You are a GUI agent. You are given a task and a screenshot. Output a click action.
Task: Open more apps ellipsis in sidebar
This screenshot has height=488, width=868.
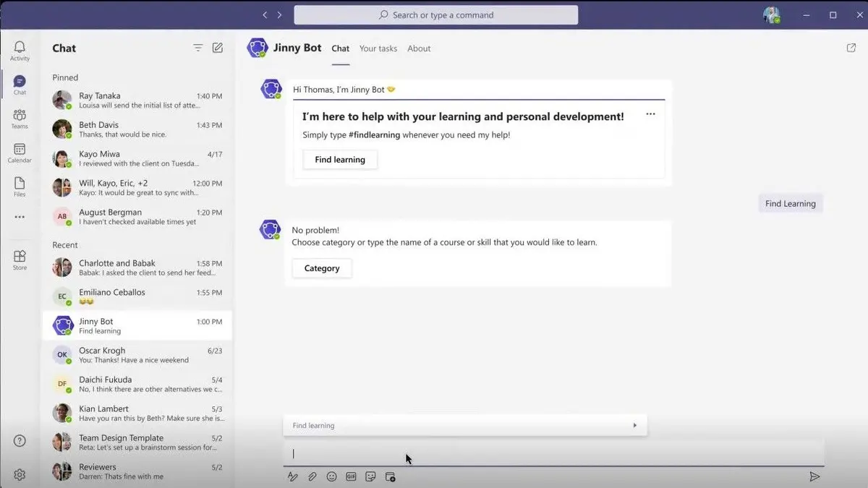[x=20, y=217]
